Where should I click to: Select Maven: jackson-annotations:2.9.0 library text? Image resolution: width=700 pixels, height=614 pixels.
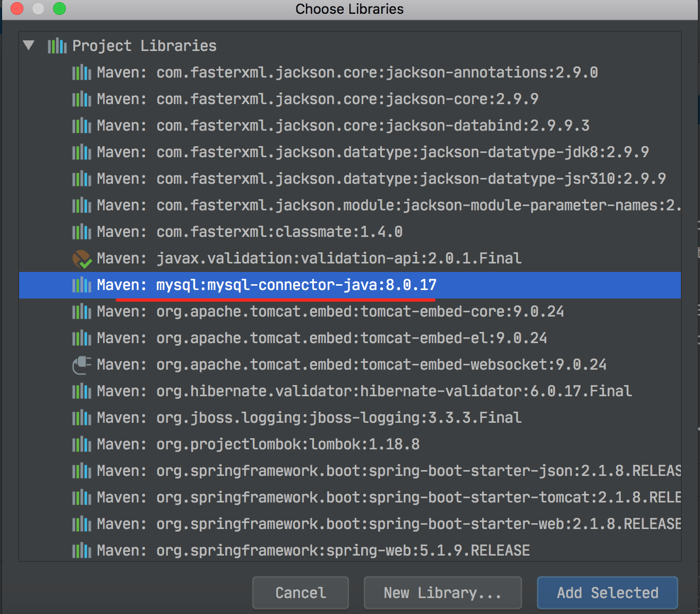pos(347,72)
